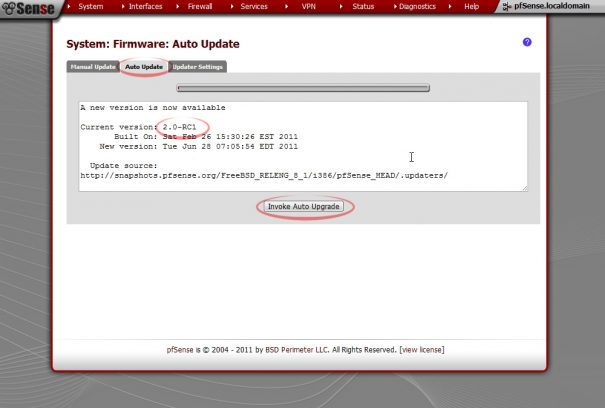Open the Status menu
The width and height of the screenshot is (605, 408).
[363, 7]
